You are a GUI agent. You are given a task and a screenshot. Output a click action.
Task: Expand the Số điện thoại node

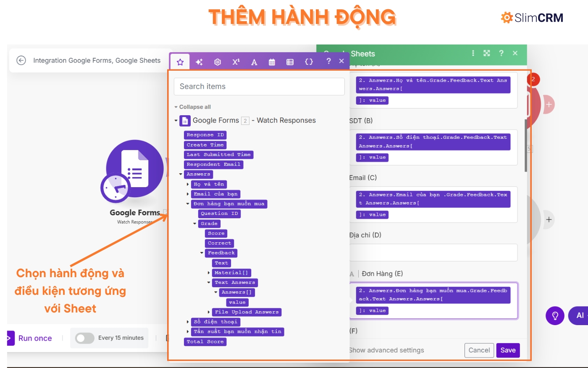[188, 322]
